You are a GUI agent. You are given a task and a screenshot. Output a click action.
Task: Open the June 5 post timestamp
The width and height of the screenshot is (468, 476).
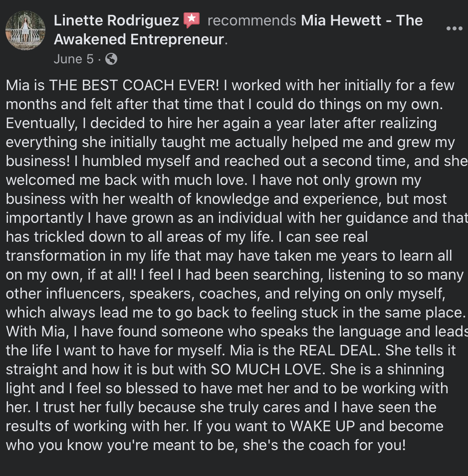pyautogui.click(x=73, y=59)
